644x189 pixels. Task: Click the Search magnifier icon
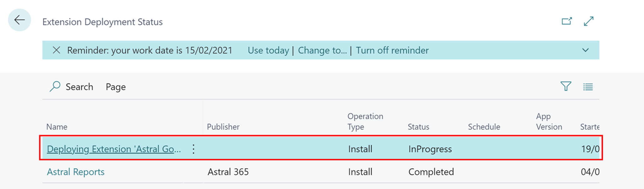55,86
